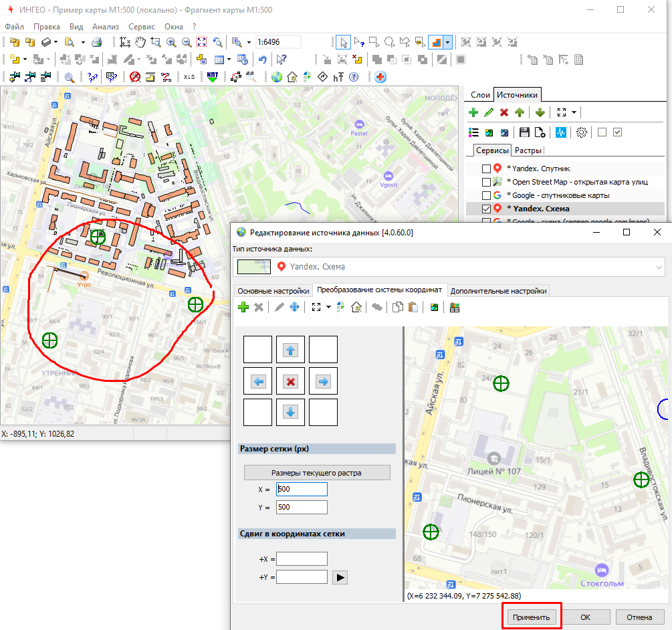This screenshot has width=672, height=630.
Task: Click the Применить button
Action: 531,617
